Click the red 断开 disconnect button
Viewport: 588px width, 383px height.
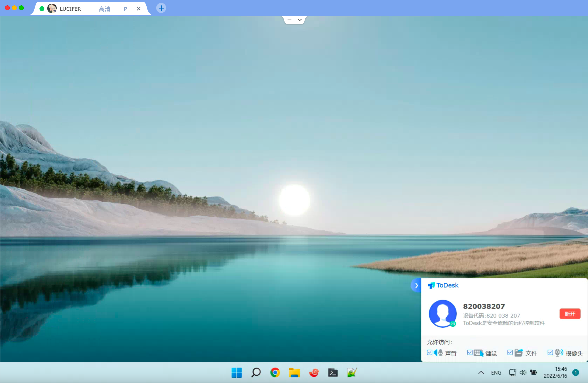tap(570, 314)
